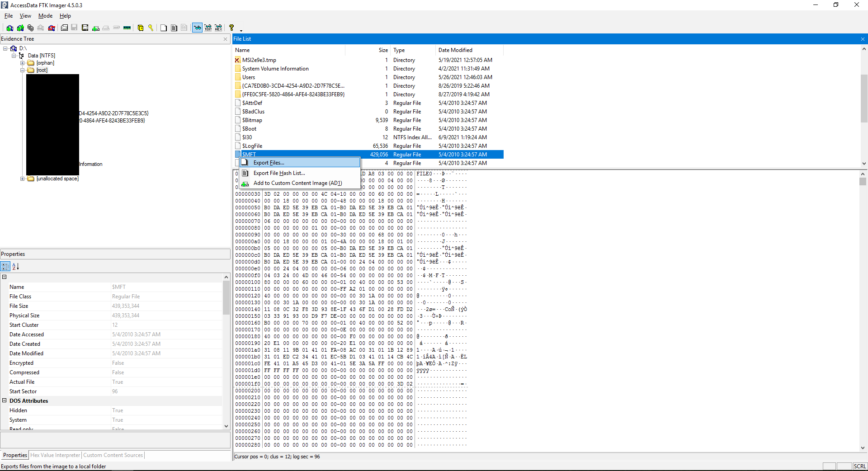Image resolution: width=868 pixels, height=471 pixels.
Task: Enable automatic file preview glasses icon
Action: 197,28
